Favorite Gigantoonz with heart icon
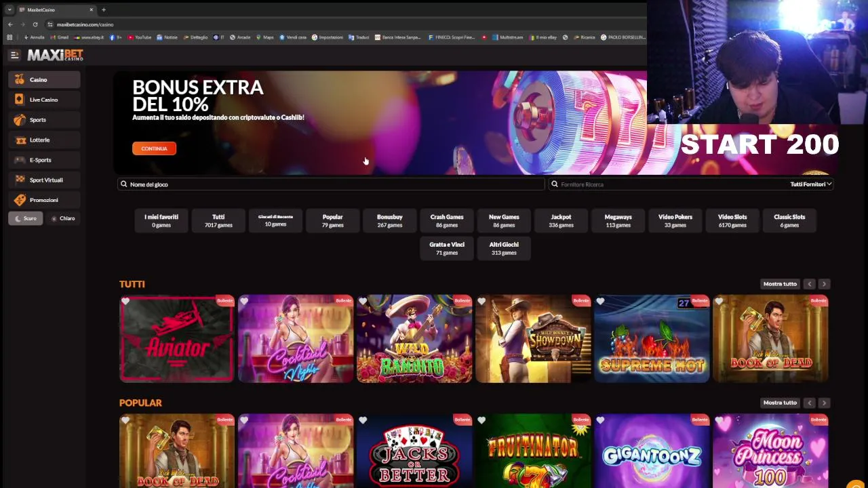868x488 pixels. (x=600, y=421)
